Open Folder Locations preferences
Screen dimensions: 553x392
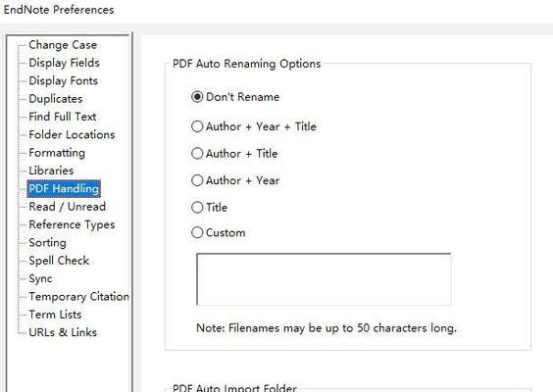(x=72, y=134)
